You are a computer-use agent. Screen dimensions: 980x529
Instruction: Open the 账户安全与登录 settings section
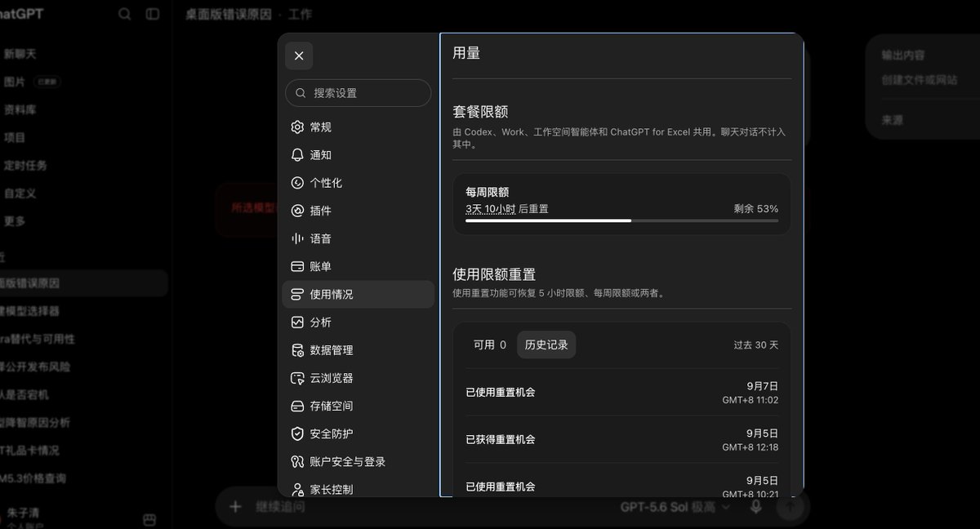click(358, 461)
